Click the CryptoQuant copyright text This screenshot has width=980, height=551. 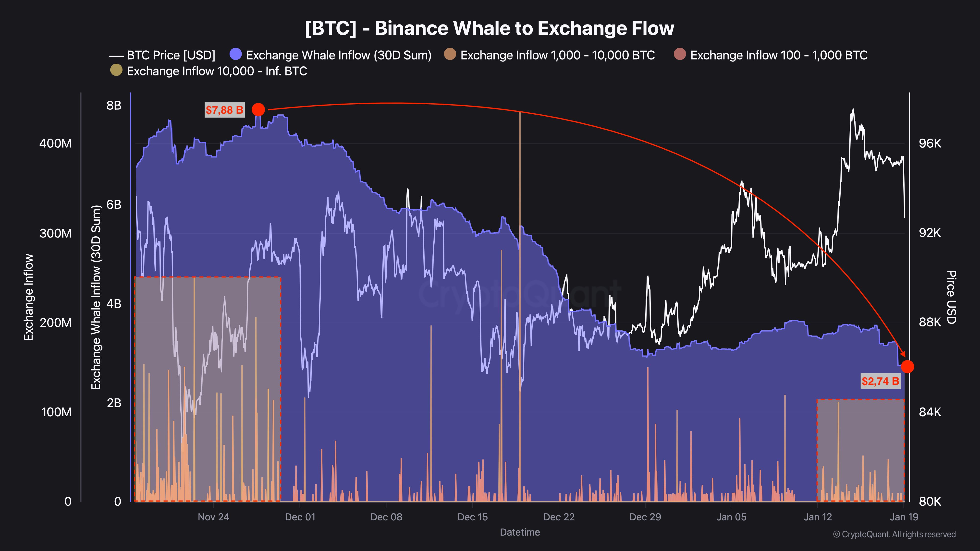click(x=894, y=534)
